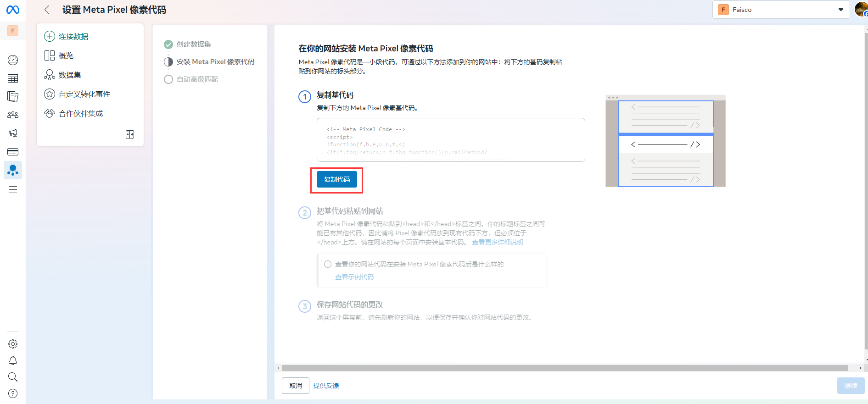Image resolution: width=868 pixels, height=404 pixels.
Task: Select the 自动高级匹配 step
Action: click(x=191, y=79)
